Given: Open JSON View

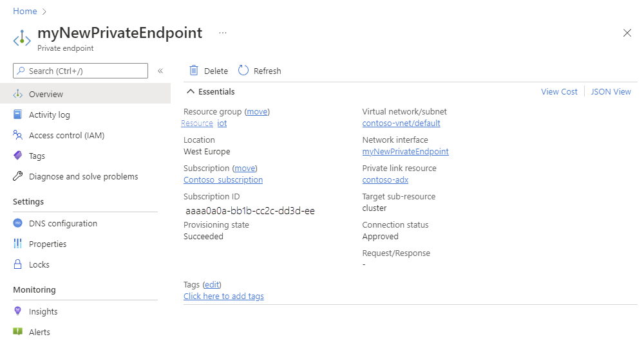Looking at the screenshot, I should click(611, 91).
